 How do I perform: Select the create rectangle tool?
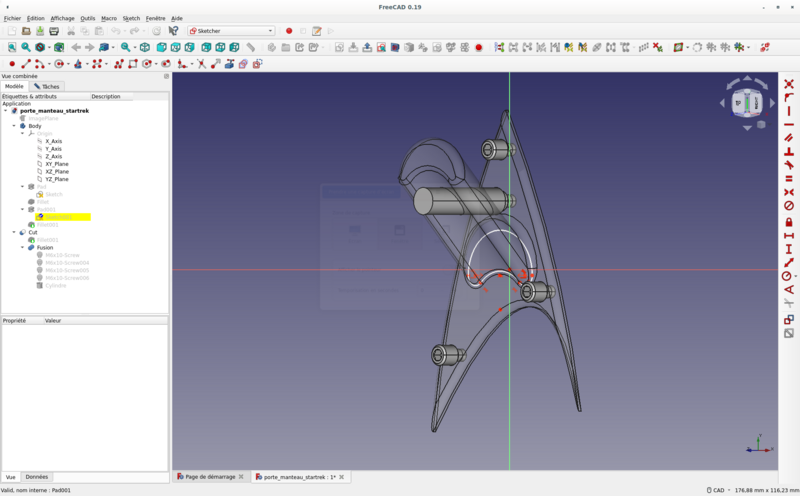click(133, 64)
